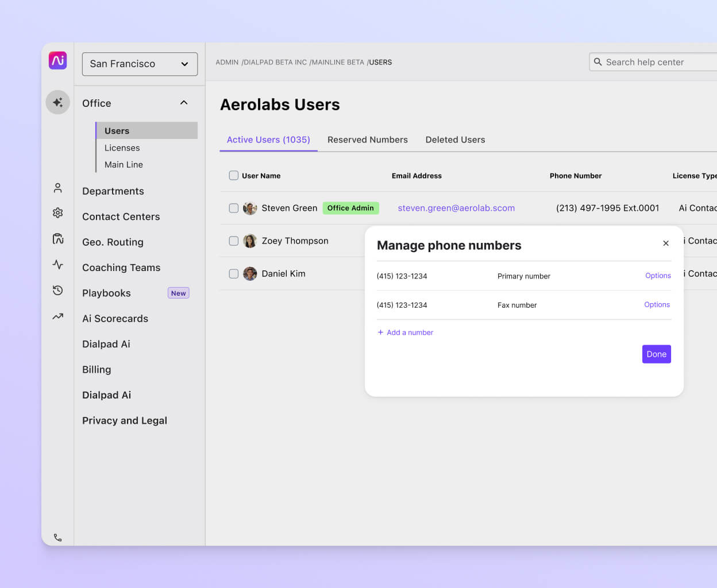717x588 pixels.
Task: Open steven.green's email address link
Action: 456,208
